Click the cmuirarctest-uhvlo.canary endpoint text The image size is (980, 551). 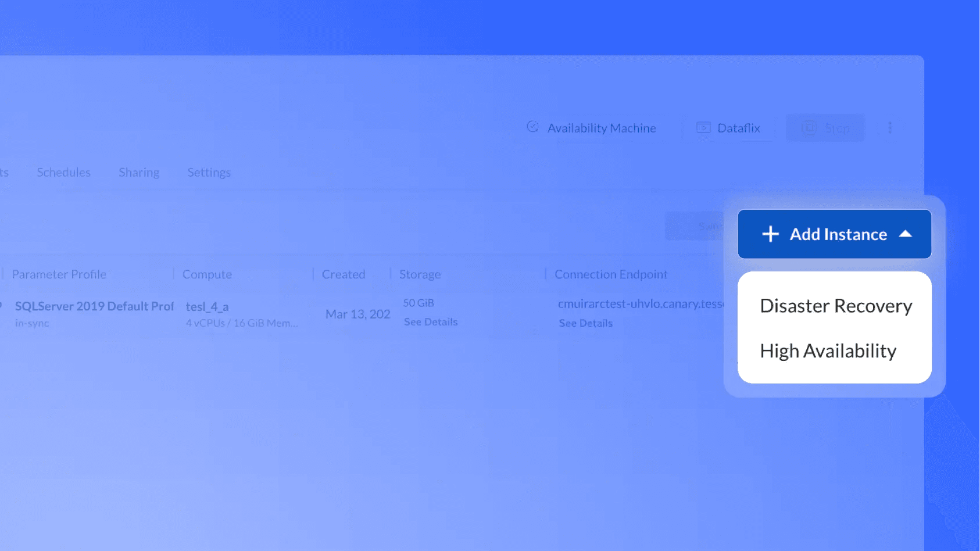[641, 304]
